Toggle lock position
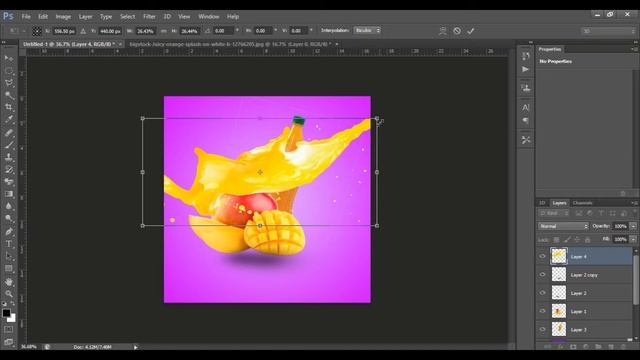This screenshot has height=360, width=640. pyautogui.click(x=577, y=240)
